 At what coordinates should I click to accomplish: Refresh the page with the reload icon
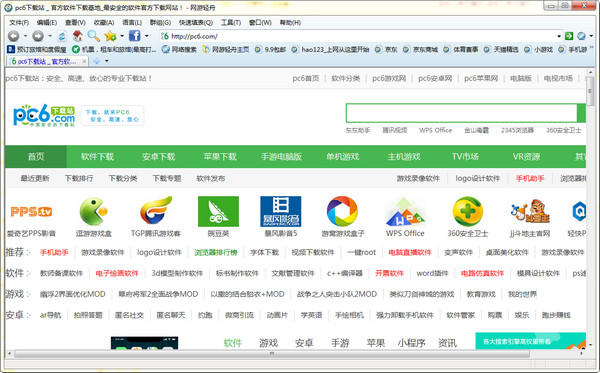pyautogui.click(x=62, y=36)
